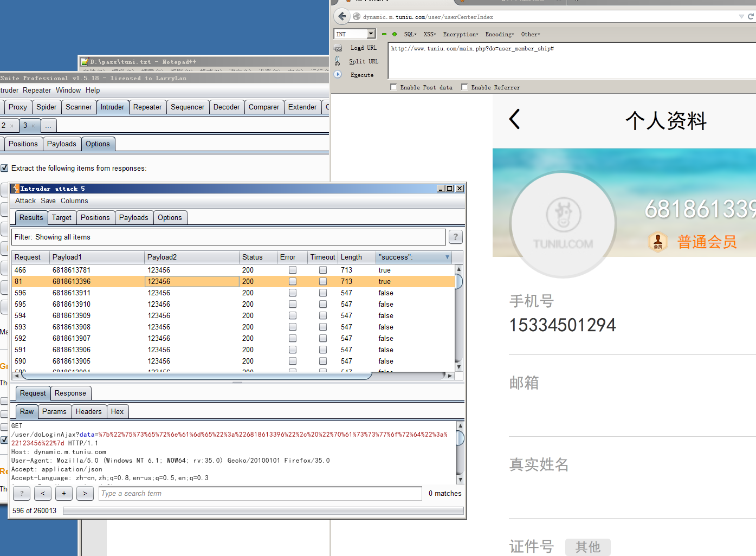Click the globe site identity icon in address bar
This screenshot has width=756, height=556.
(x=357, y=17)
